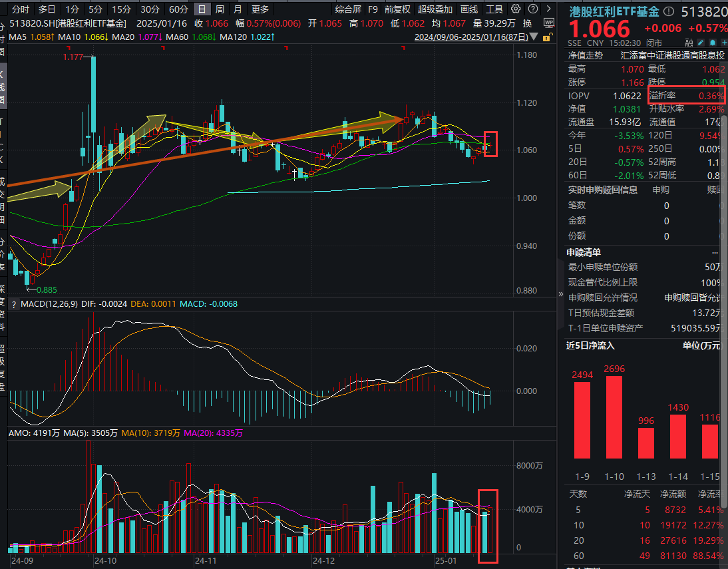Expand the 更多 period options

(x=260, y=9)
